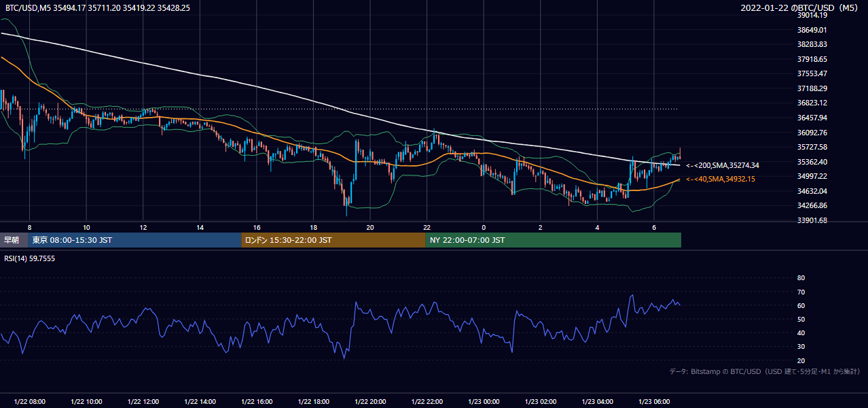Click price axis label 36092.76
The width and height of the screenshot is (868, 408).
812,133
